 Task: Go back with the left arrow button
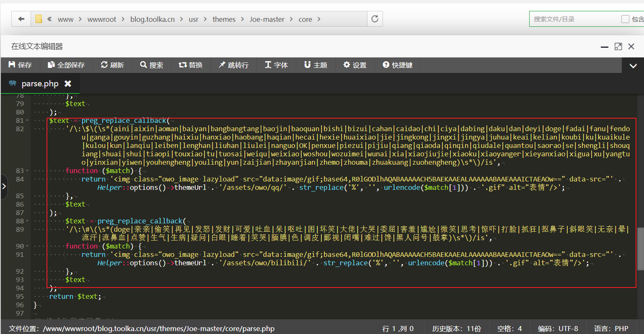click(x=21, y=19)
